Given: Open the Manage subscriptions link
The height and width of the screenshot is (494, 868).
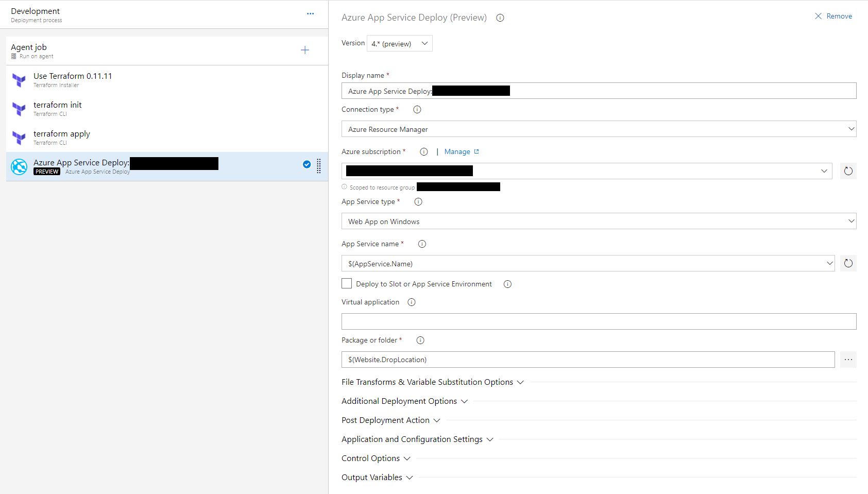Looking at the screenshot, I should tap(462, 152).
